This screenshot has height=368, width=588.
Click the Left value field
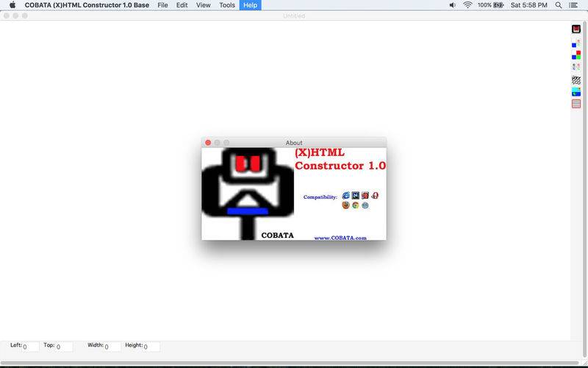click(30, 347)
